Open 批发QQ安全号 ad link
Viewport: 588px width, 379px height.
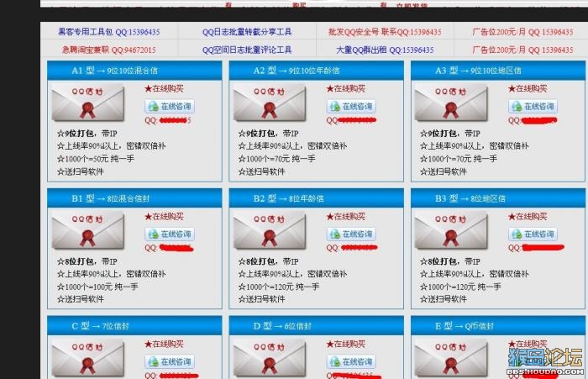click(x=385, y=32)
